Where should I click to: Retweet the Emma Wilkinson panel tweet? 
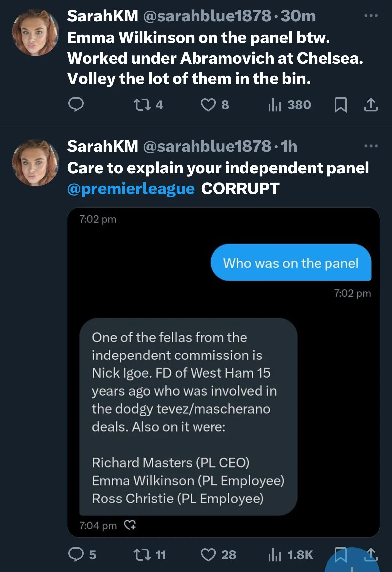pos(142,105)
